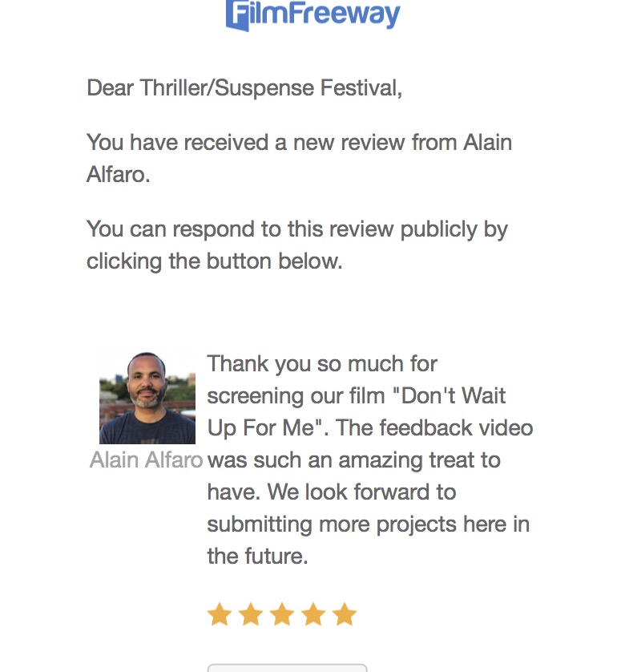The width and height of the screenshot is (625, 672).
Task: Click the third gold star
Action: pos(282,615)
